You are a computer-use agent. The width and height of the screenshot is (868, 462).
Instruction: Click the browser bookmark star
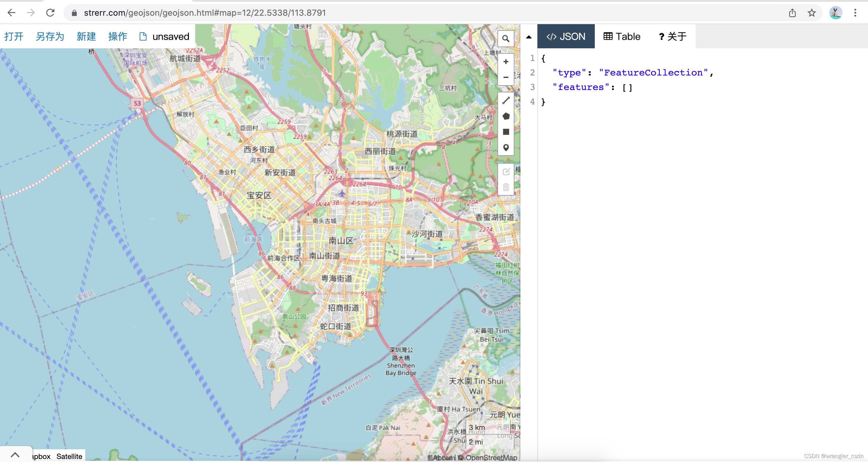click(811, 13)
